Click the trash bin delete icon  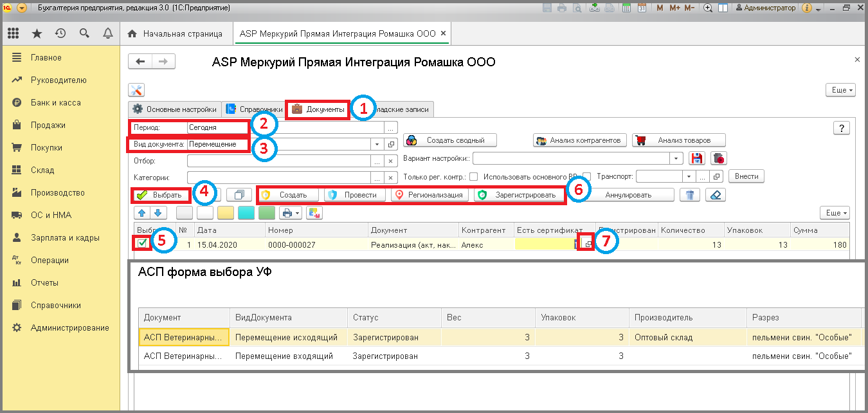(690, 195)
